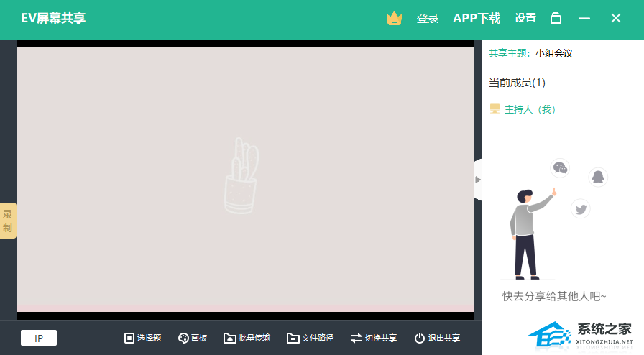Click the mini-window mode icon in title bar
The image size is (644, 355).
(x=556, y=19)
